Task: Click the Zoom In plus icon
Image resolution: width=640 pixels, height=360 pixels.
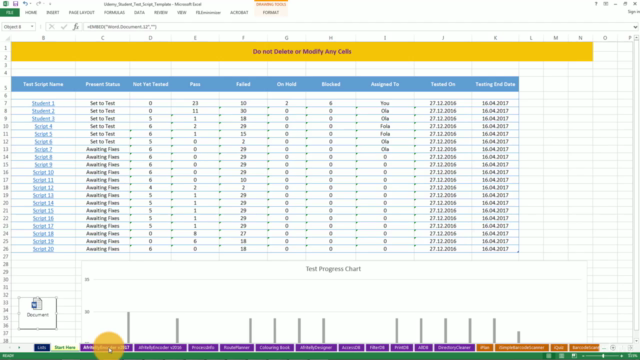Action: click(622, 356)
